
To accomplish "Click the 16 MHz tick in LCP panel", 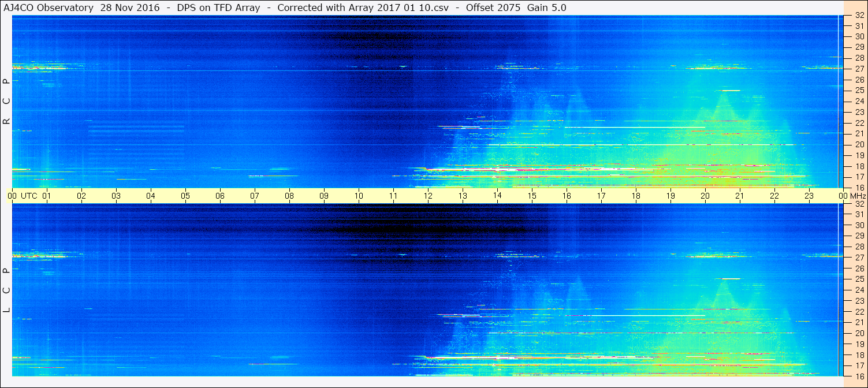I will click(859, 376).
